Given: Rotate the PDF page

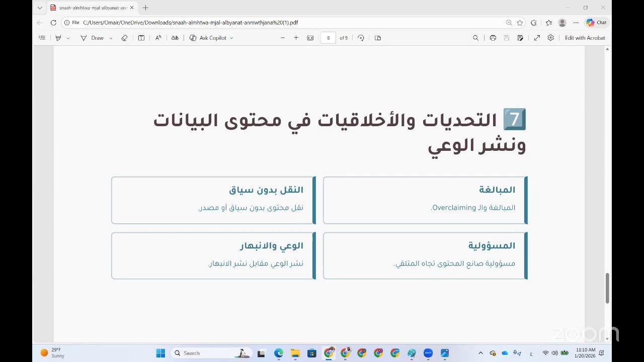Looking at the screenshot, I should tap(361, 38).
